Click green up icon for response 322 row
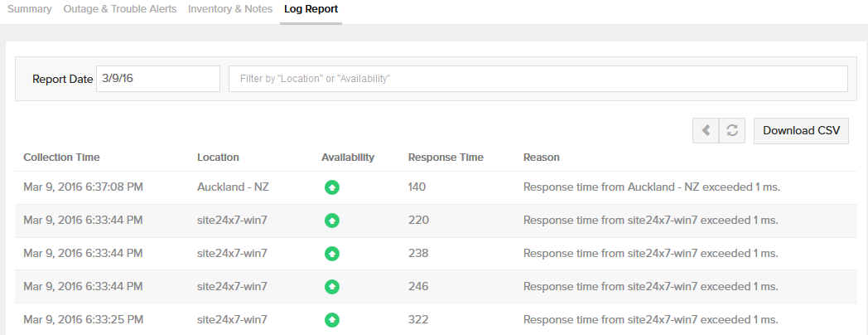Screen dimensions: 868x335 pos(332,320)
